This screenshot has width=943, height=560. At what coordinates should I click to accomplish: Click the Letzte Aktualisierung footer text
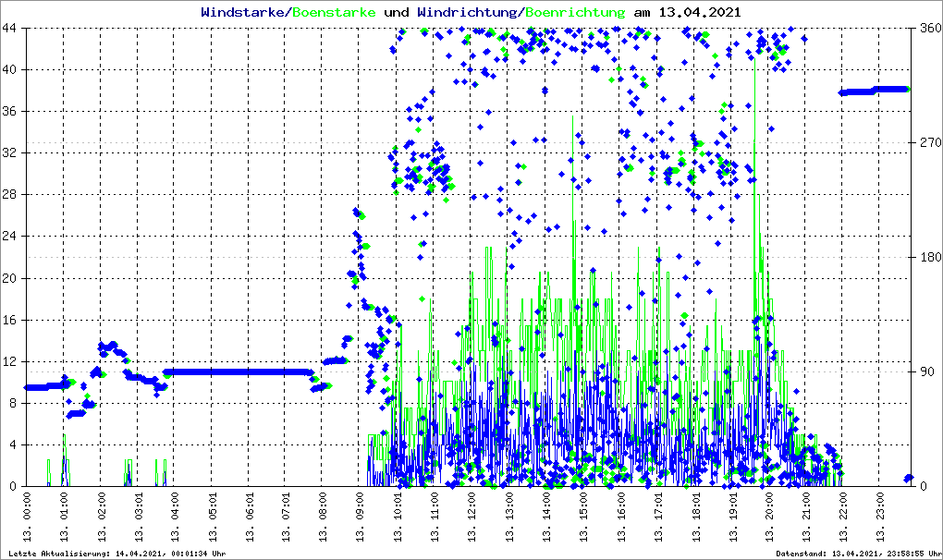tap(116, 554)
